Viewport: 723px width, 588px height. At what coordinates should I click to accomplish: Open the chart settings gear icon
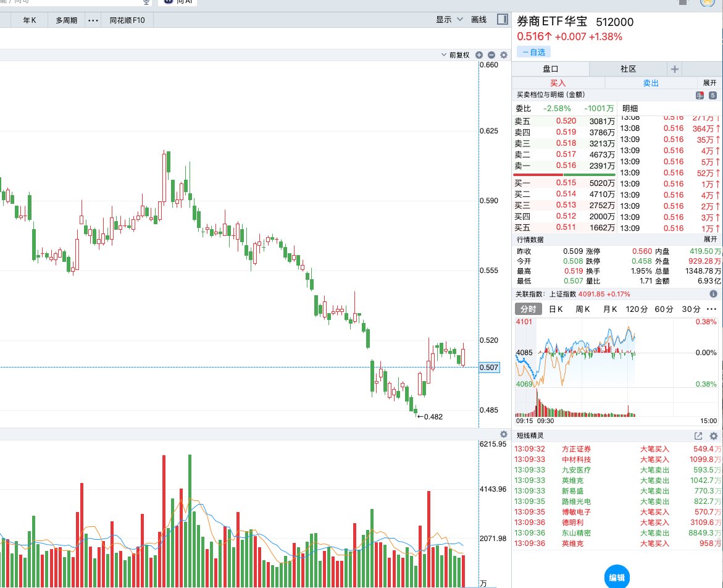[x=503, y=54]
